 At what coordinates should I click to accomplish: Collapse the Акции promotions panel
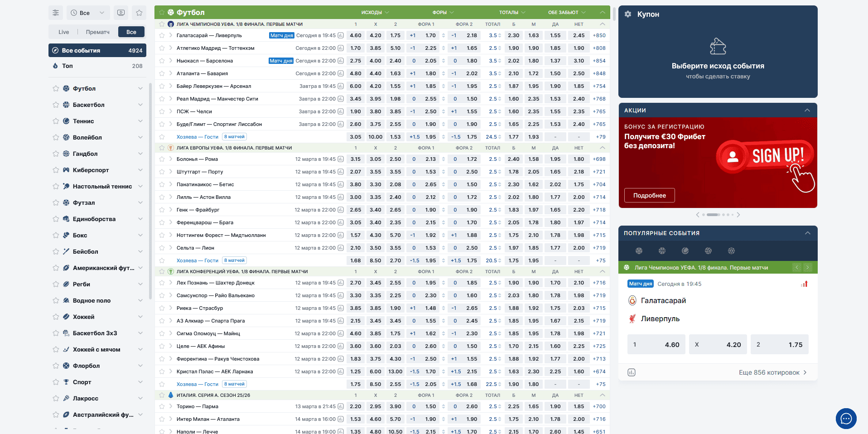807,110
